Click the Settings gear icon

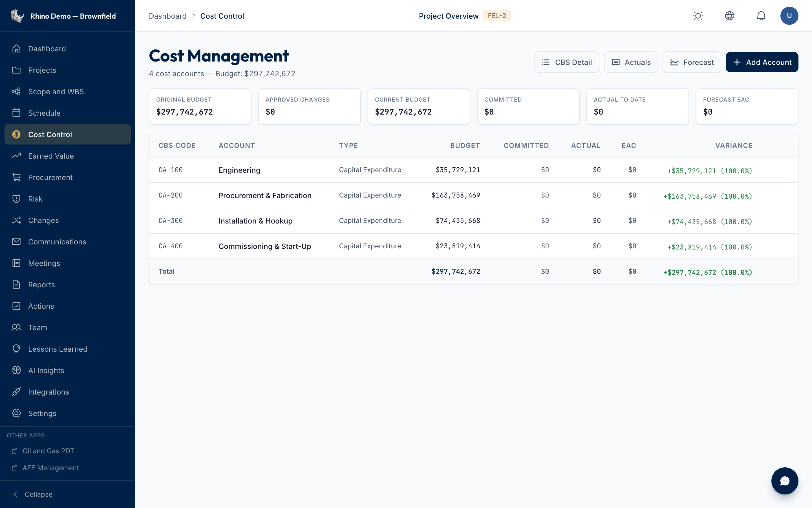(16, 413)
